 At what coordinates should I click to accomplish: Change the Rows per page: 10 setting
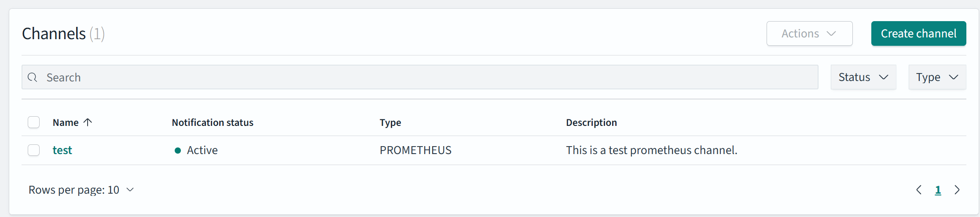(81, 190)
